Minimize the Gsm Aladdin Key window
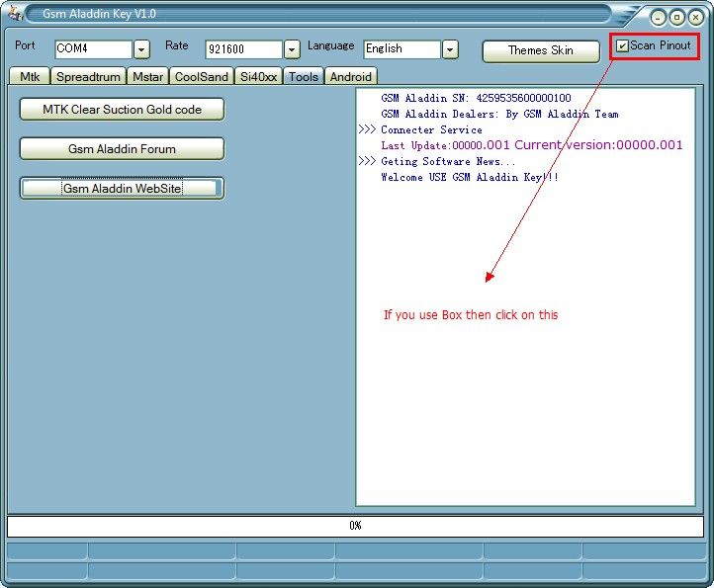714x588 pixels. [658, 18]
